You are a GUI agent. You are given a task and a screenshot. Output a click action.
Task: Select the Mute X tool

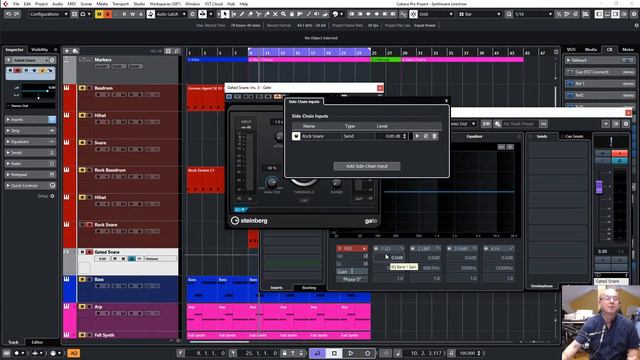(x=275, y=14)
